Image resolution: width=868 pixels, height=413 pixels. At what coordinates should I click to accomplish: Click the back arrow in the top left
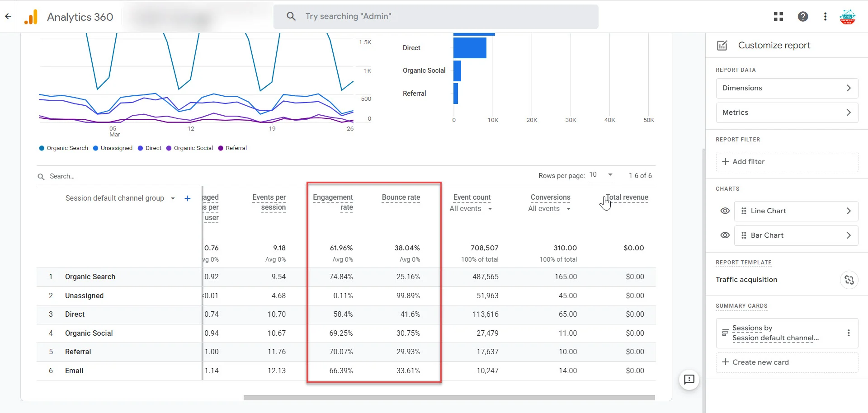click(8, 16)
